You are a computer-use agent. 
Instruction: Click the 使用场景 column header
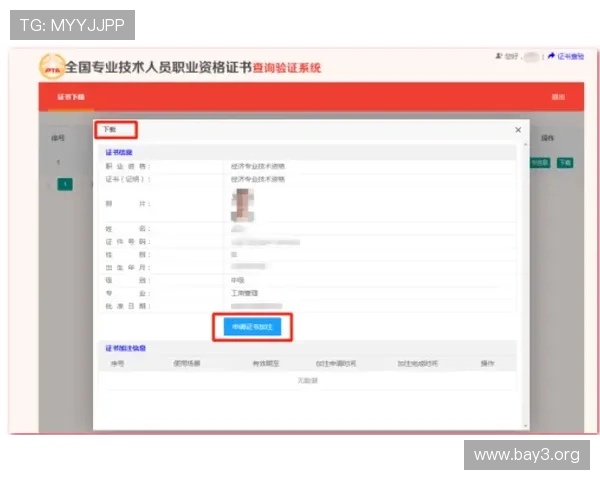[x=187, y=363]
